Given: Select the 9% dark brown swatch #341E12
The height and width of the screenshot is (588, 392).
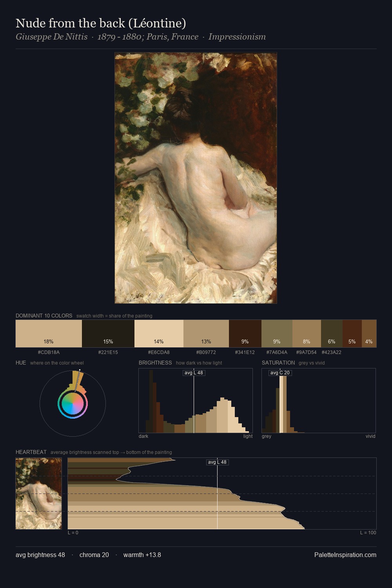Looking at the screenshot, I should coord(245,334).
